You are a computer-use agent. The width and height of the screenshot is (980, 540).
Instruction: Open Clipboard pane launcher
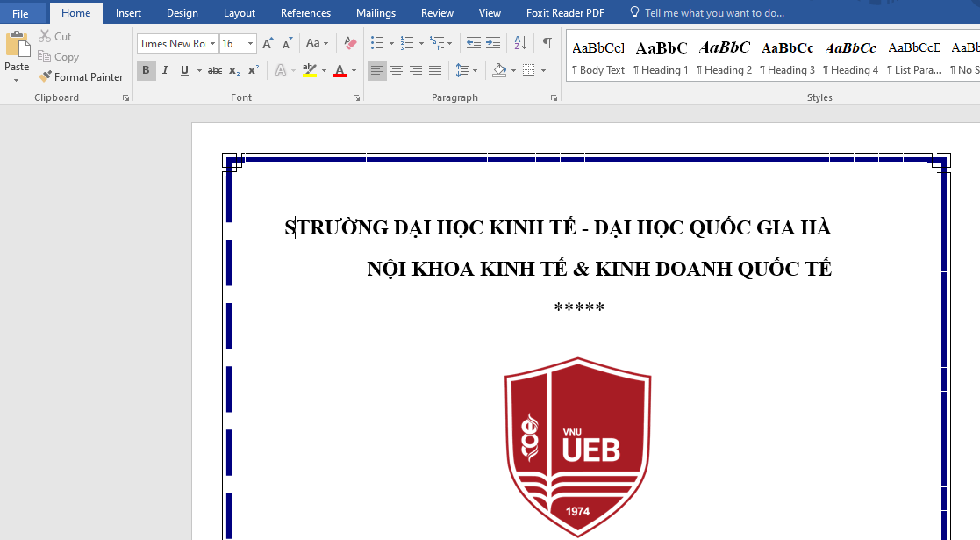[125, 97]
